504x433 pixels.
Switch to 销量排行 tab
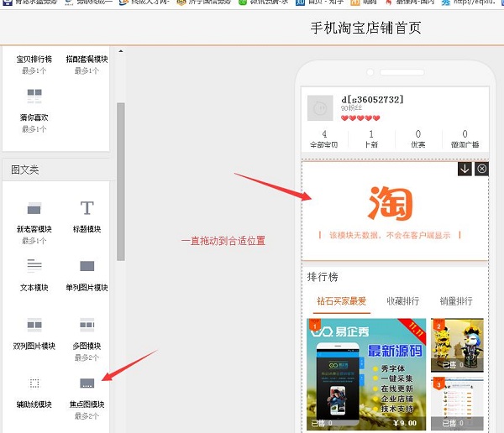(456, 301)
